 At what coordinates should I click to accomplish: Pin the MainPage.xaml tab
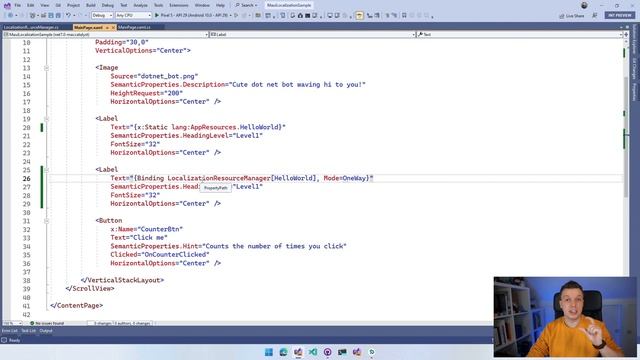(x=107, y=27)
